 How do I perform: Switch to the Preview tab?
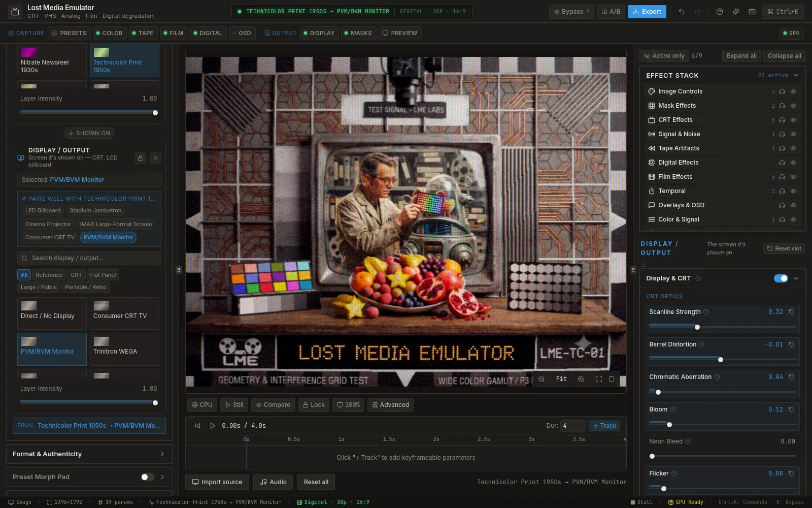coord(400,33)
